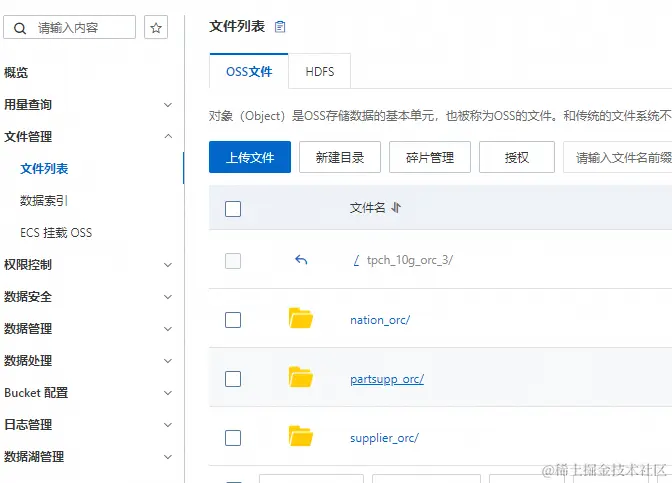The image size is (672, 483).
Task: Click the 用量查询 menu label
Action: 28,105
